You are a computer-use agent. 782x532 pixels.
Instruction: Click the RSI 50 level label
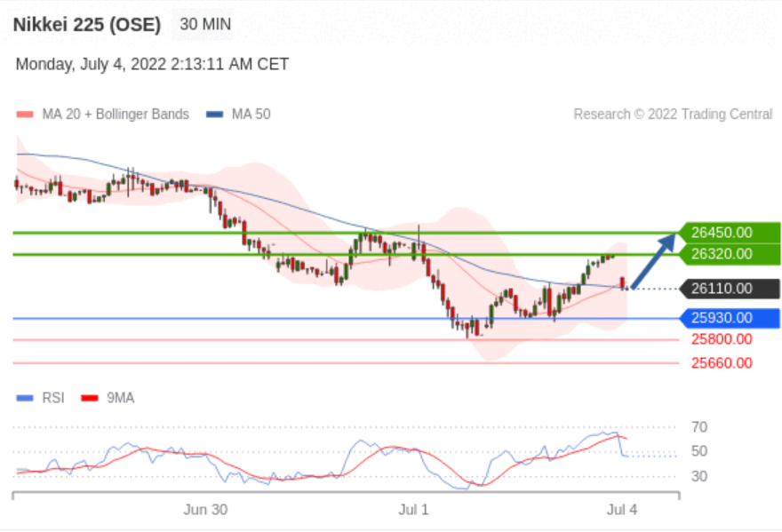pos(699,452)
